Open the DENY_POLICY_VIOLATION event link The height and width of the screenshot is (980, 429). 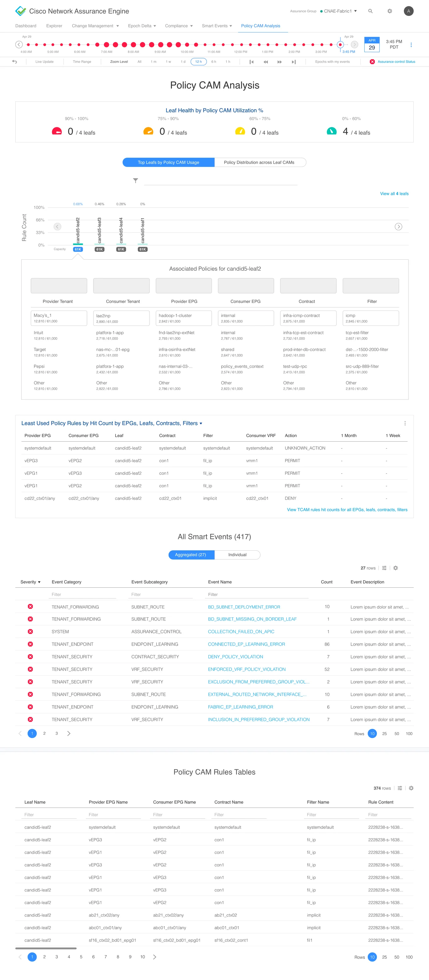click(235, 657)
